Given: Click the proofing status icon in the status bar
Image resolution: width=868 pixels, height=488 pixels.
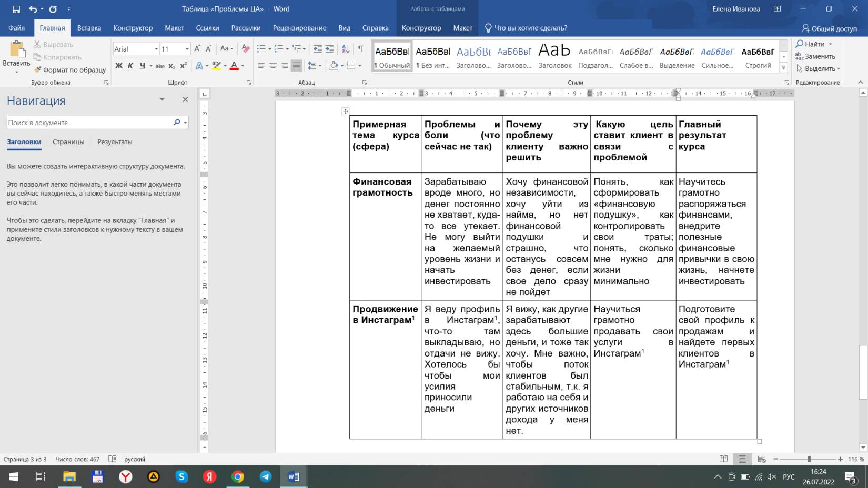Looking at the screenshot, I should click(112, 459).
